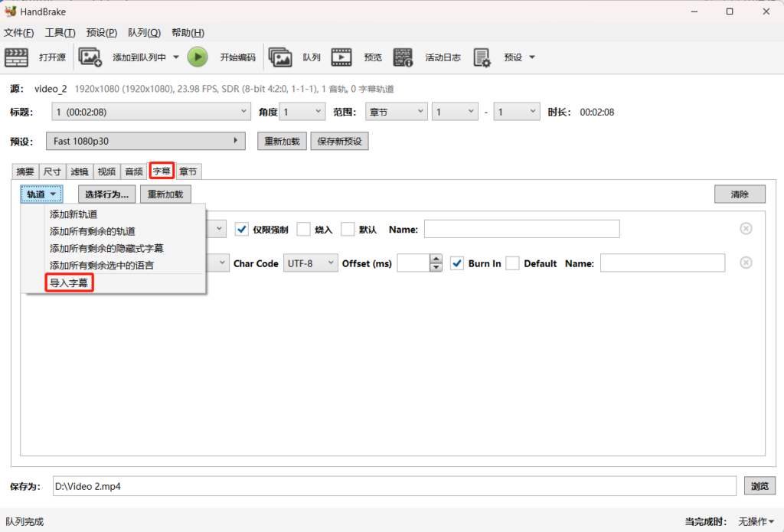Expand the 标题 title dropdown
784x532 pixels.
click(151, 113)
